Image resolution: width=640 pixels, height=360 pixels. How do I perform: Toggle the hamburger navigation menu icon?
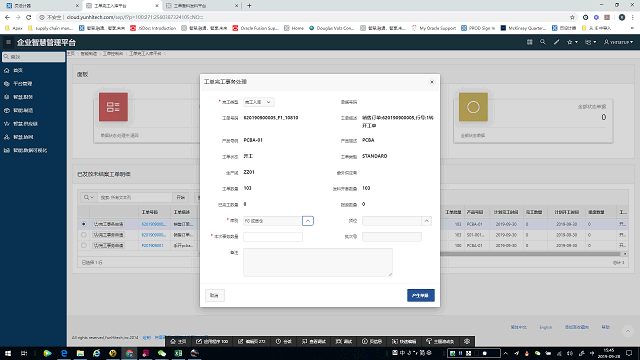click(8, 42)
